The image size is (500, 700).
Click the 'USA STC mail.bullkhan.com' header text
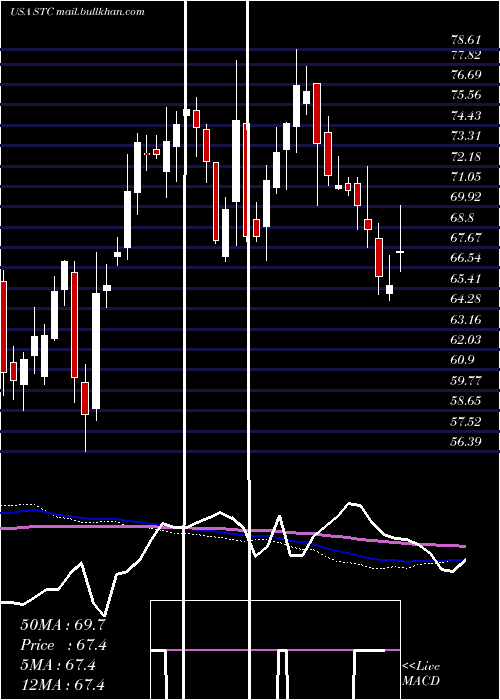click(77, 11)
